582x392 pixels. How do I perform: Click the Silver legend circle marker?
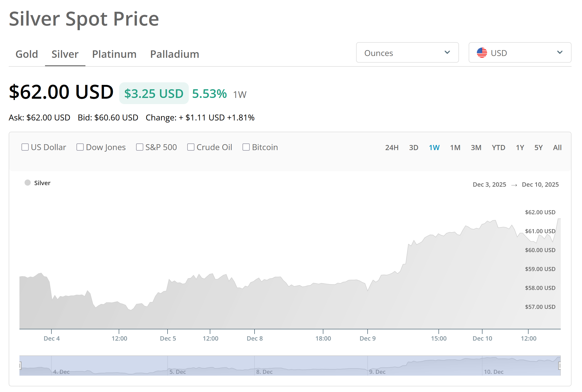pyautogui.click(x=28, y=183)
